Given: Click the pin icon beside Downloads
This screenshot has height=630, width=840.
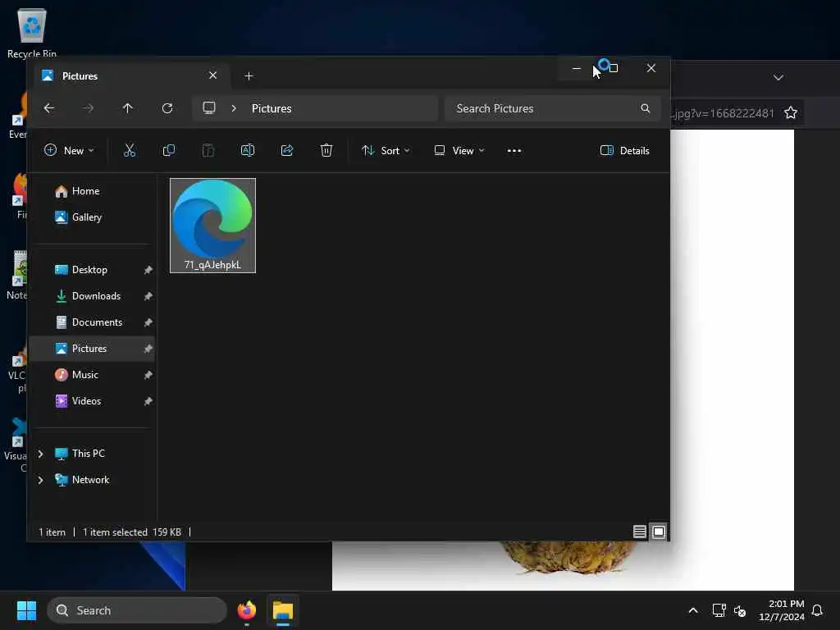Looking at the screenshot, I should pyautogui.click(x=148, y=296).
